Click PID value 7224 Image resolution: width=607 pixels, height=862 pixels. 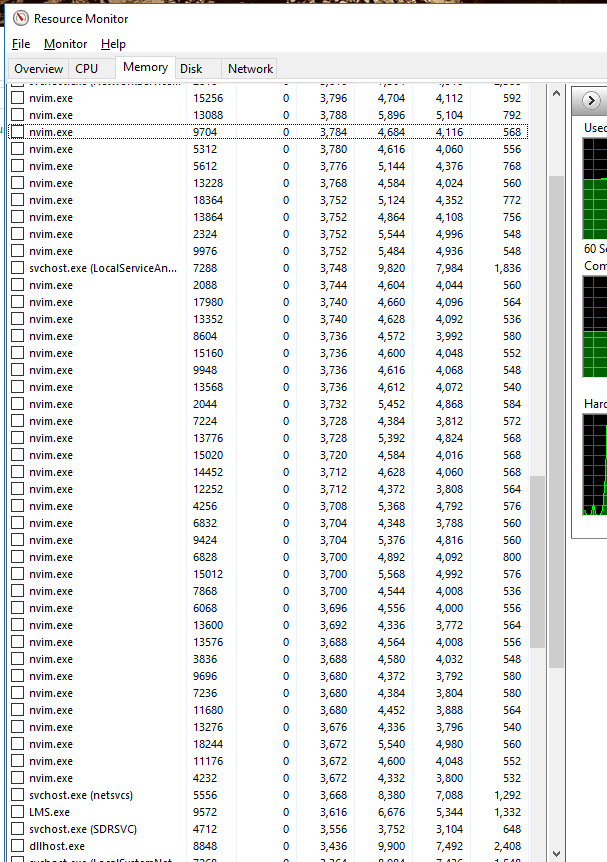205,421
